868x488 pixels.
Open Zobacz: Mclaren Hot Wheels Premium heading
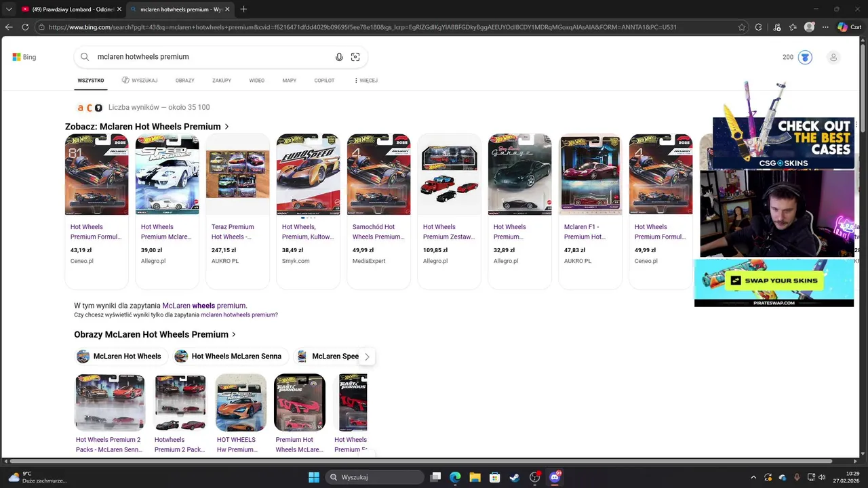coord(147,127)
